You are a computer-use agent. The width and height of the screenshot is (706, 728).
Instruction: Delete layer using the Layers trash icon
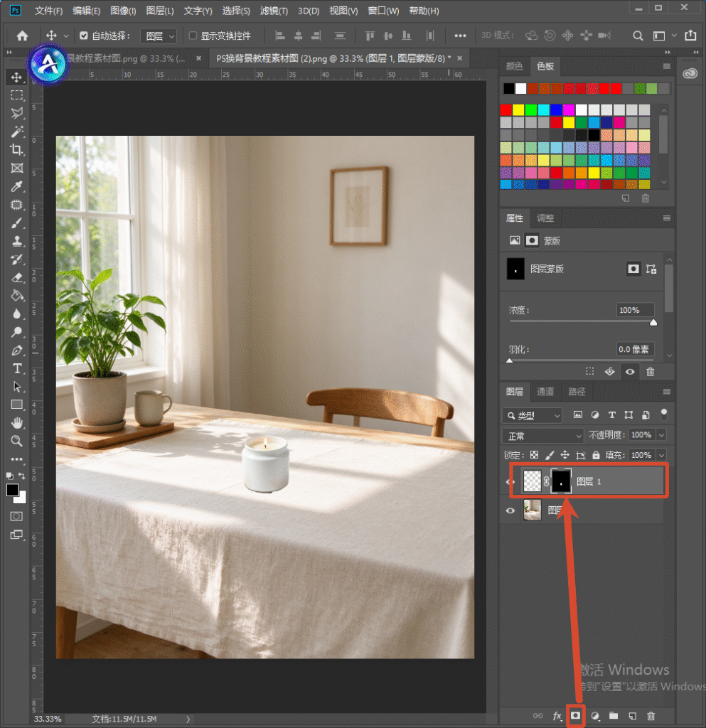(651, 716)
